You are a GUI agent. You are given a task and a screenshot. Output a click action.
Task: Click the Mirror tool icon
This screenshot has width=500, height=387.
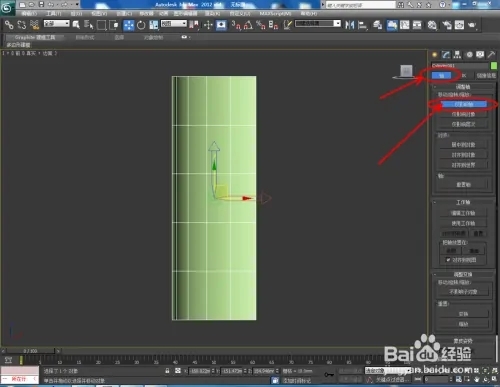[349, 25]
